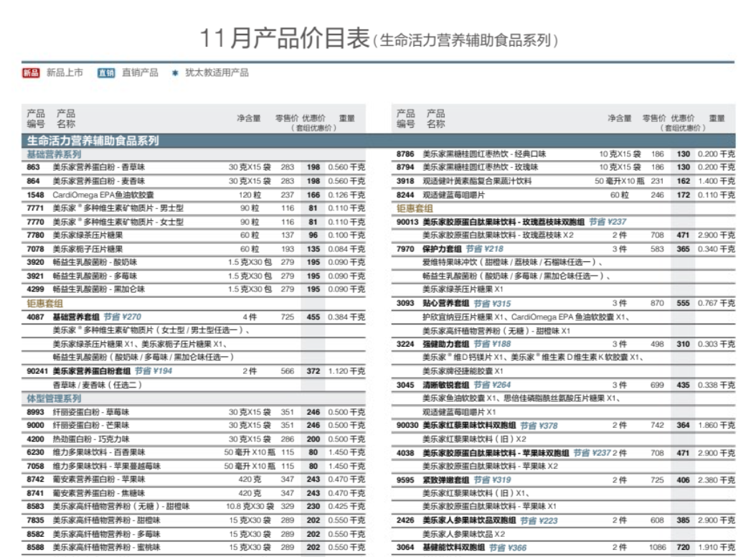The image size is (756, 557).
Task: Click the savings label 节省 ¥366
Action: [x=508, y=548]
